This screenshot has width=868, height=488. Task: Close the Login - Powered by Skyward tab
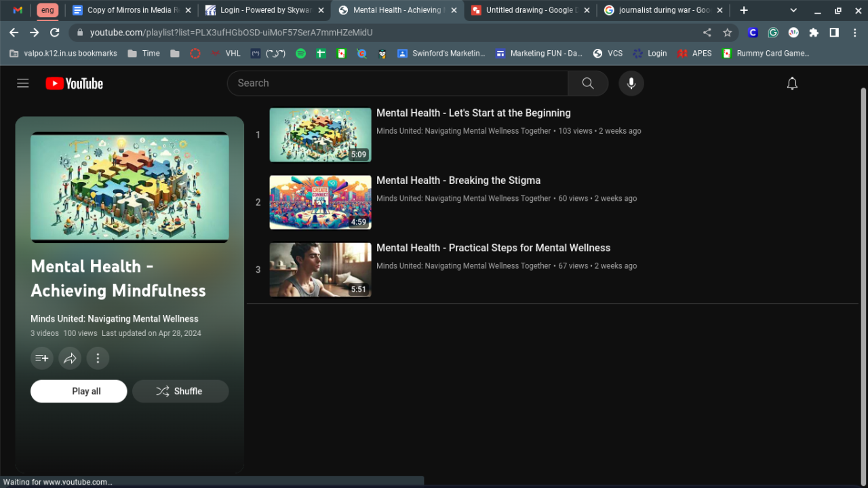(x=321, y=10)
